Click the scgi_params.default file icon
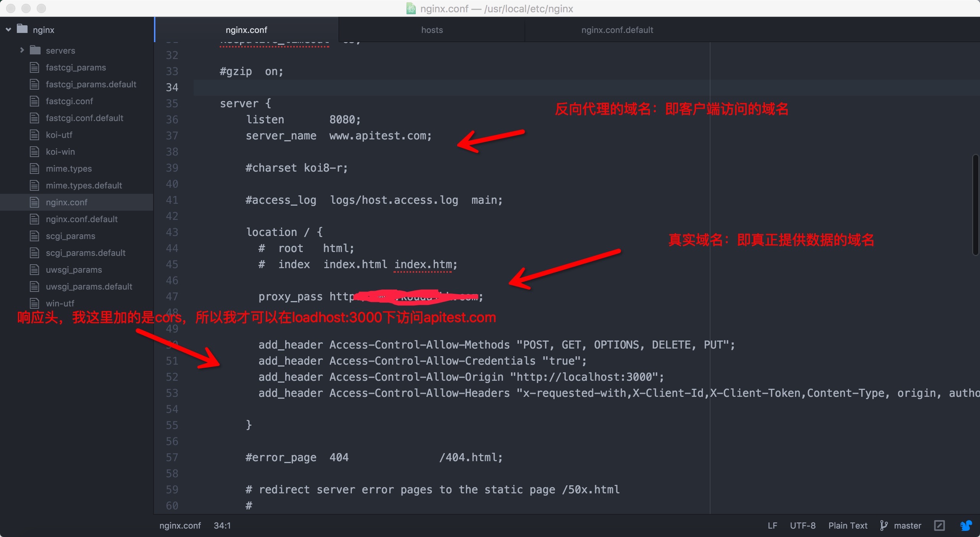Screen dimensions: 980x537 click(x=34, y=253)
